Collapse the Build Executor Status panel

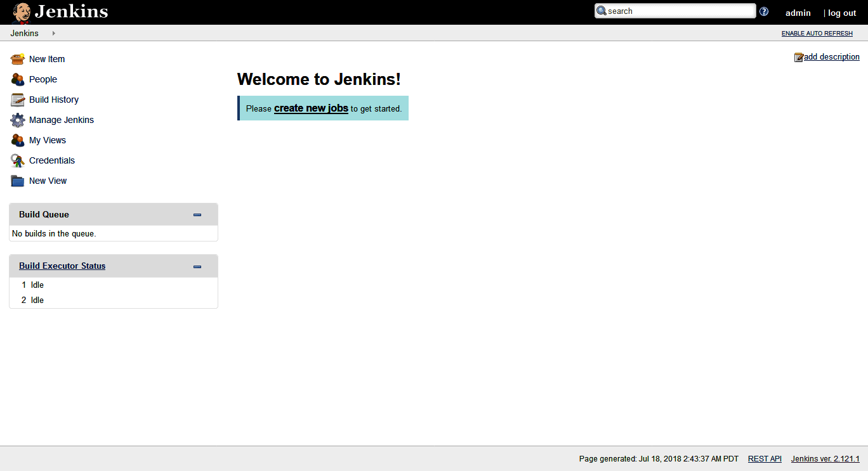tap(197, 266)
